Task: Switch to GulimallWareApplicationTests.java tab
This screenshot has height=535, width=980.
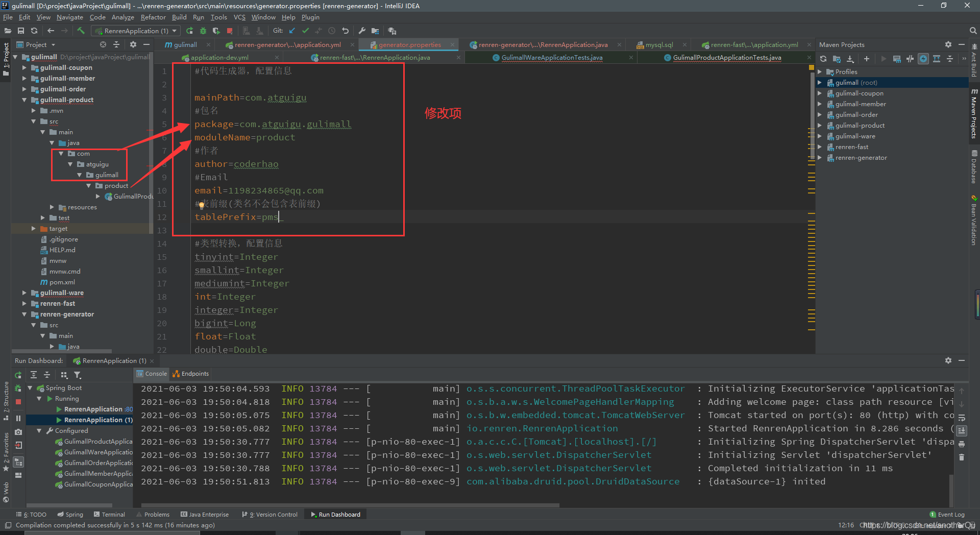Action: point(552,58)
